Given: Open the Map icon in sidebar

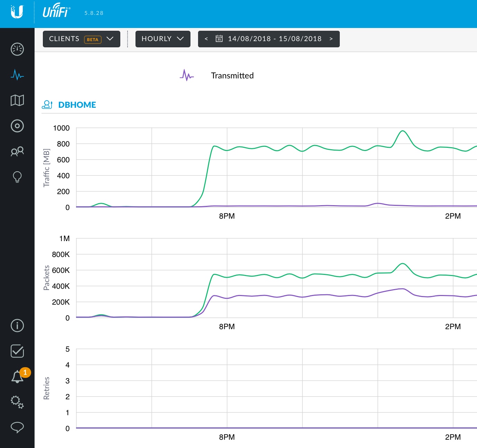Looking at the screenshot, I should (17, 100).
